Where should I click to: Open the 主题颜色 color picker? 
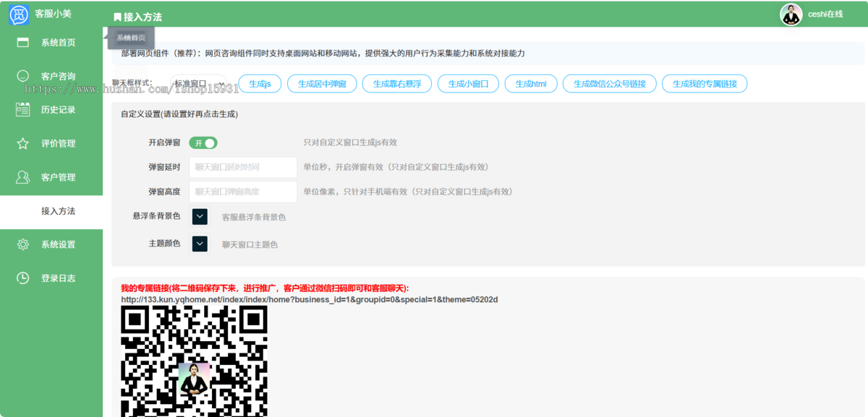point(200,244)
